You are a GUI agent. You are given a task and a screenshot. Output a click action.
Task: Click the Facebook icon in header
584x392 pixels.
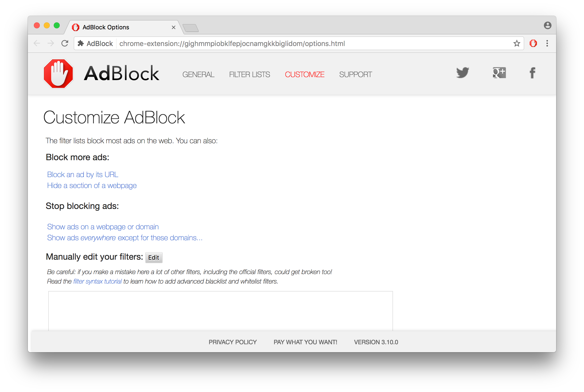tap(532, 73)
